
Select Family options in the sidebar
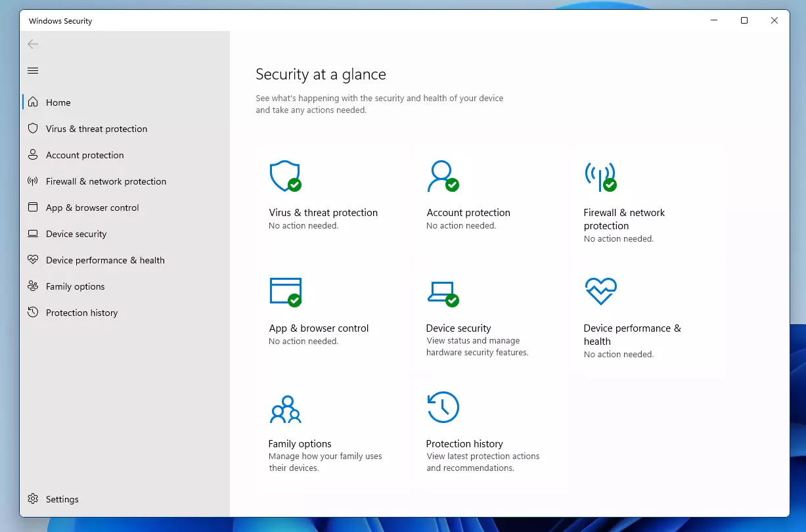[x=75, y=286]
